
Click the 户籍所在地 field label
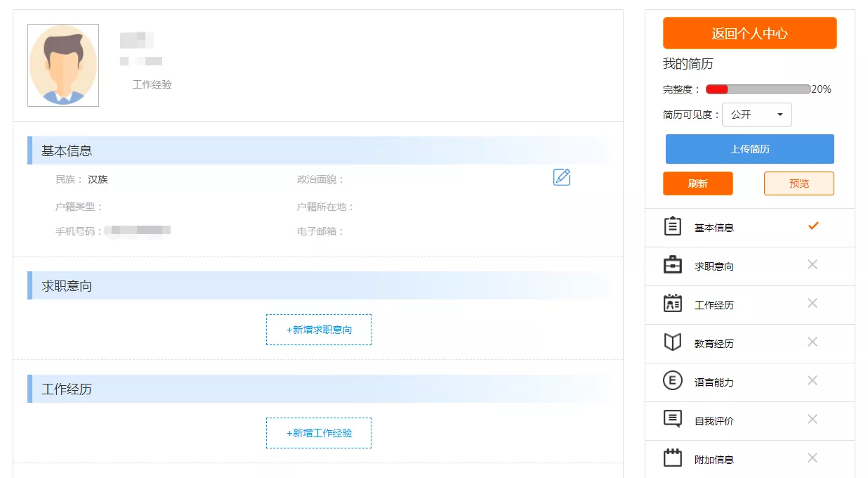[x=326, y=207]
